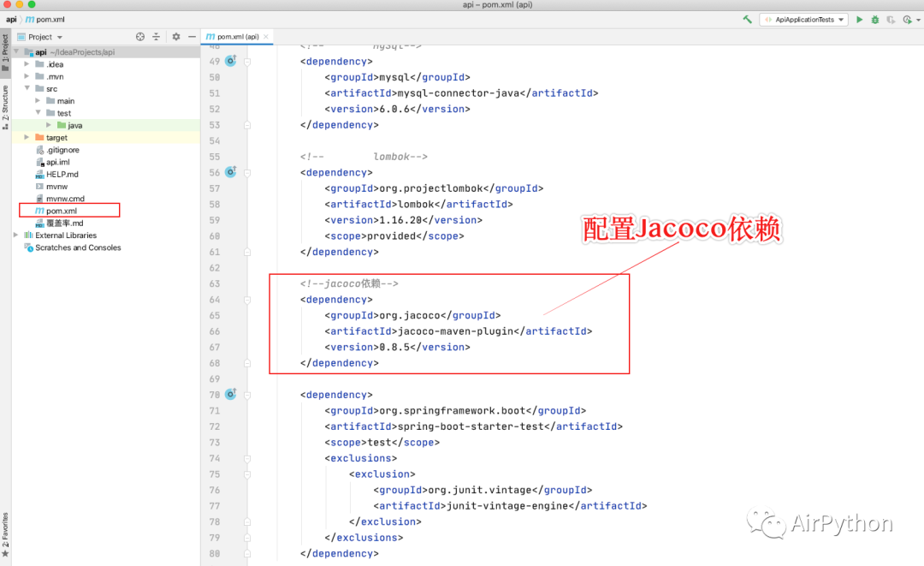Click the Run with Coverage icon

pos(891,20)
